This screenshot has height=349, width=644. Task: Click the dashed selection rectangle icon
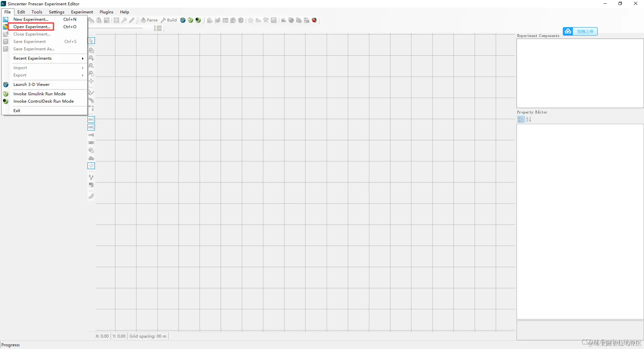tap(116, 20)
